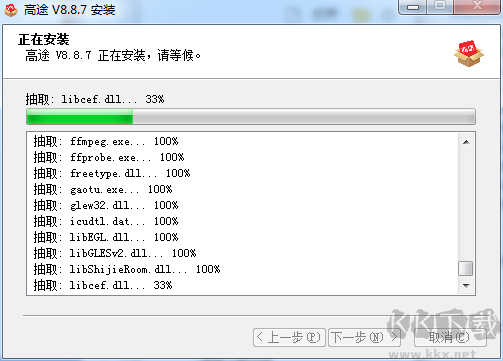Click the maximize button in title bar

click(440, 7)
